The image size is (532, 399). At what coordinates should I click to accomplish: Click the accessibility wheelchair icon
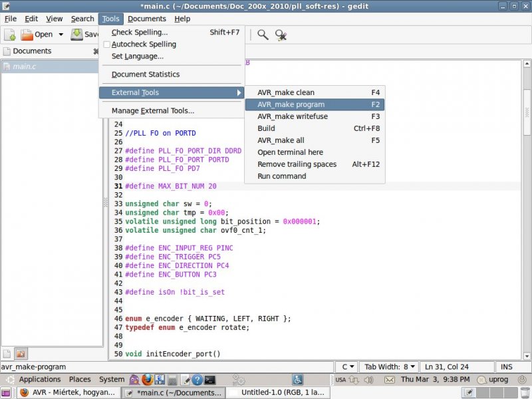(297, 380)
